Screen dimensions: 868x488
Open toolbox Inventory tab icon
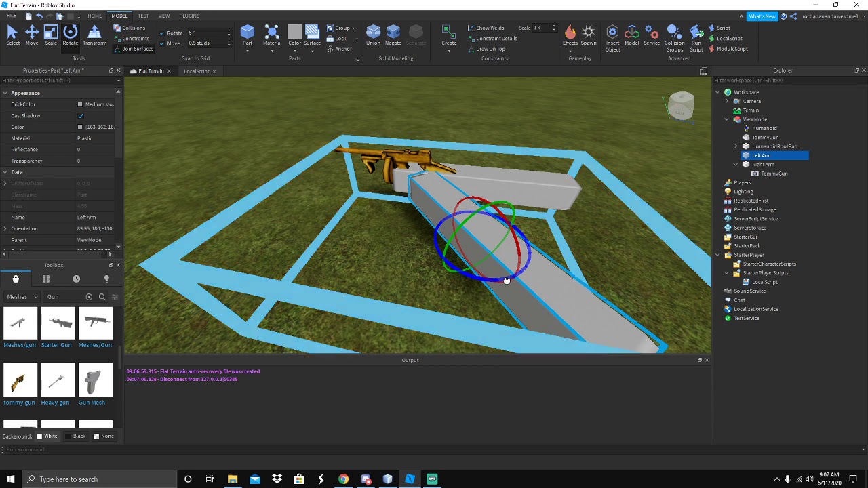pyautogui.click(x=16, y=279)
